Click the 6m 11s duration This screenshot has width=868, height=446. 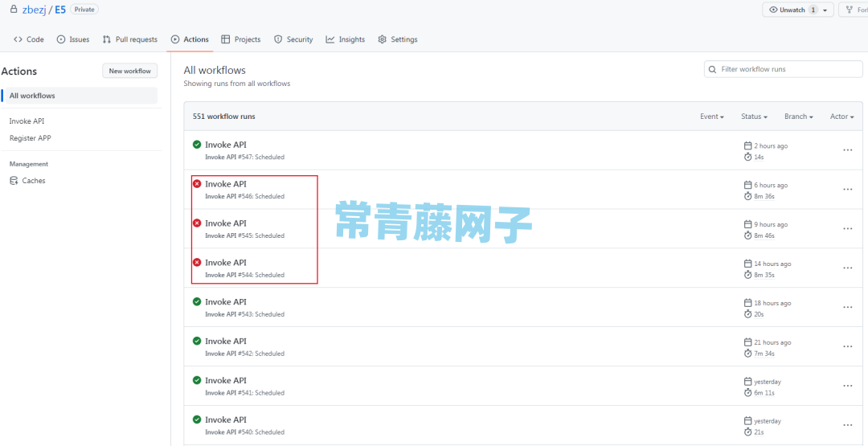click(764, 393)
